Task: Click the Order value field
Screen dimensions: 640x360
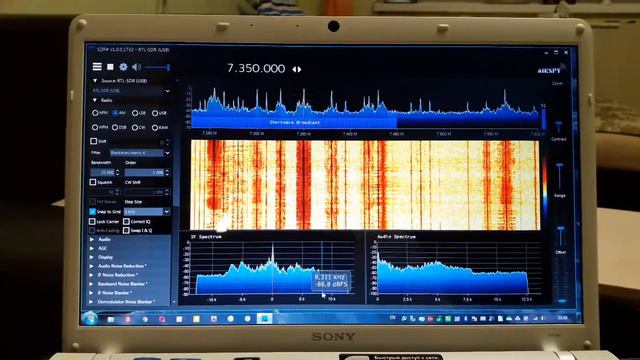Action: [144, 172]
